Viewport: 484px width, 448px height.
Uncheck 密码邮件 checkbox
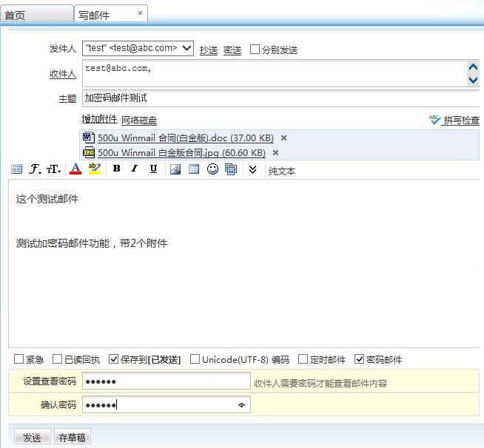point(359,359)
